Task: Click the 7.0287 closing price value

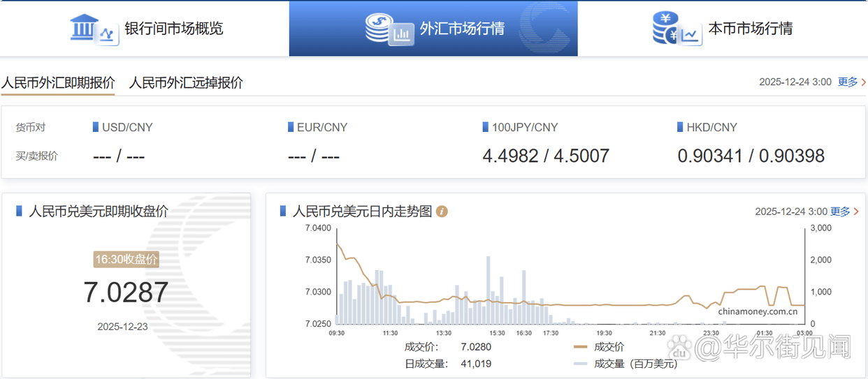Action: 126,292
